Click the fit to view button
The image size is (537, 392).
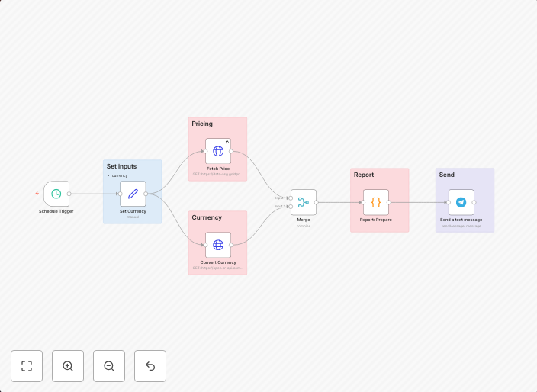(x=27, y=366)
